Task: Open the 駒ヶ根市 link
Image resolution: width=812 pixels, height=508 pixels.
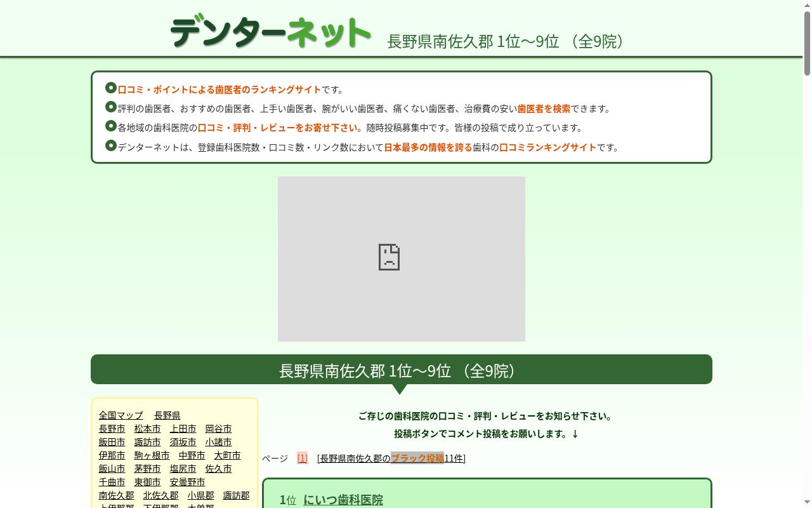Action: point(152,455)
